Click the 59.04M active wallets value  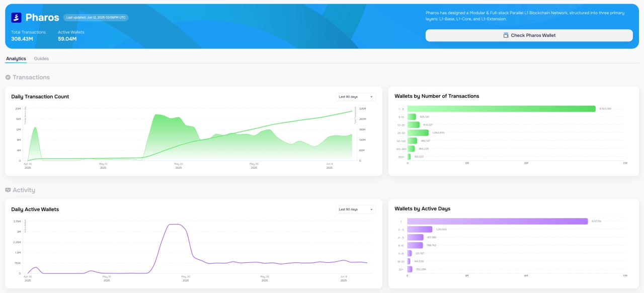(67, 39)
